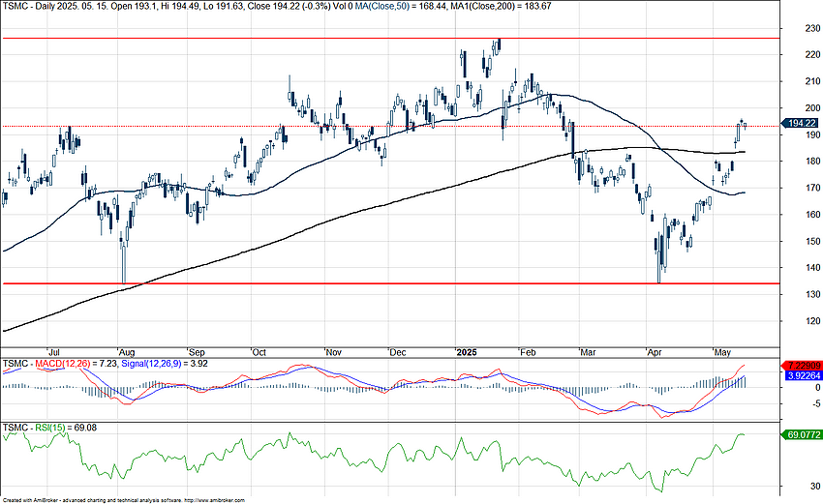The height and width of the screenshot is (504, 823).
Task: Click the blue 3.92264 signal value tag
Action: tap(803, 376)
